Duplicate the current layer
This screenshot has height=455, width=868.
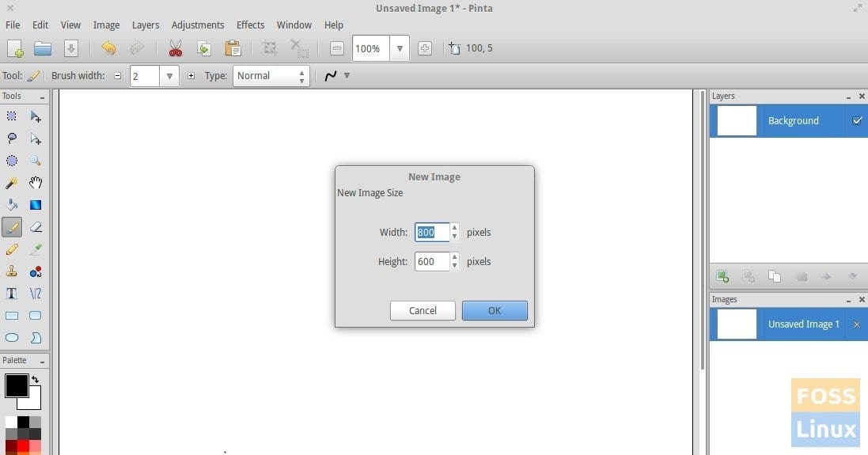775,275
